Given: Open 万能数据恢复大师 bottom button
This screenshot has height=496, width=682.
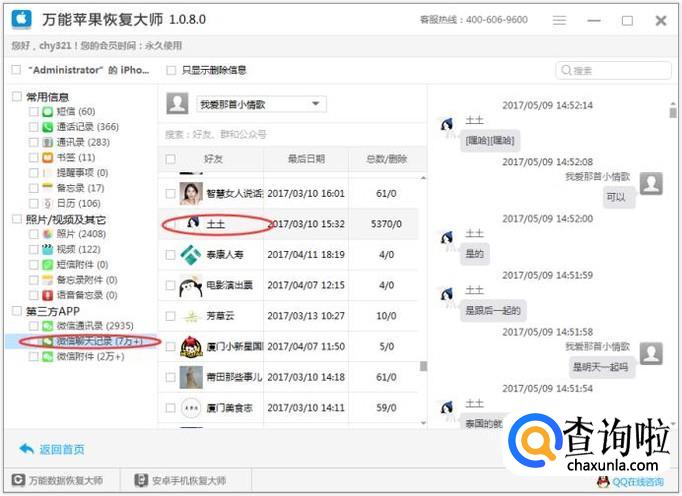Looking at the screenshot, I should click(x=62, y=480).
